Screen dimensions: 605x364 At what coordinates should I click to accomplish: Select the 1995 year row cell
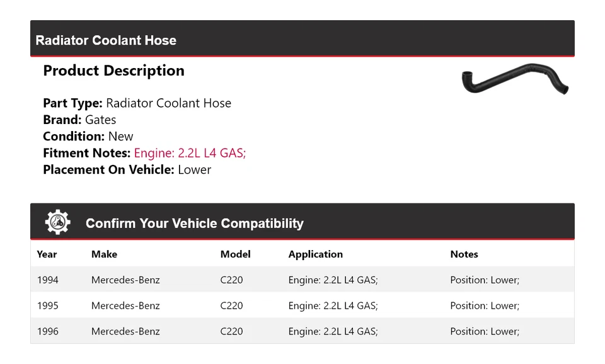pyautogui.click(x=47, y=306)
